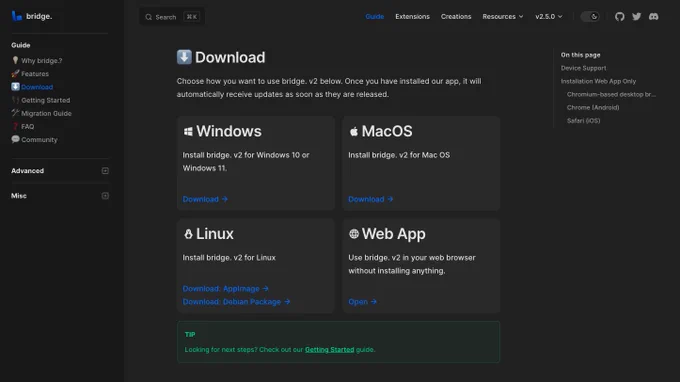Jump to Safari (iOS) section
The image size is (680, 382).
click(583, 121)
